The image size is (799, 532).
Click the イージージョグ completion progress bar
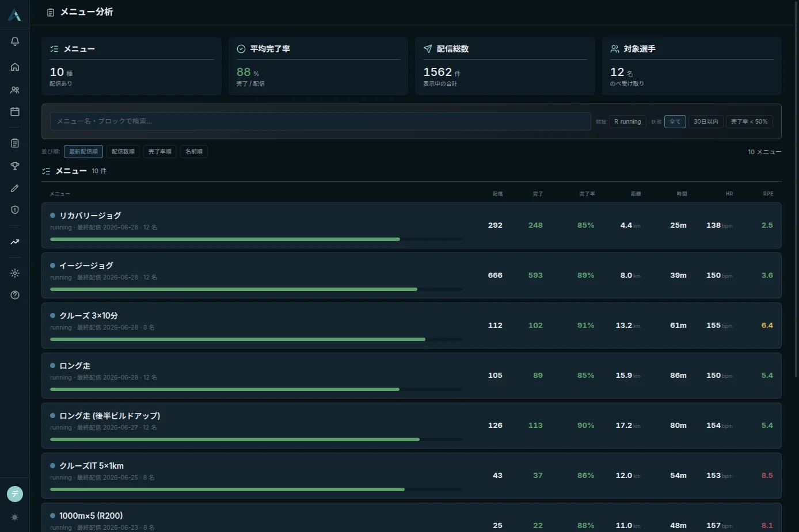tap(256, 289)
